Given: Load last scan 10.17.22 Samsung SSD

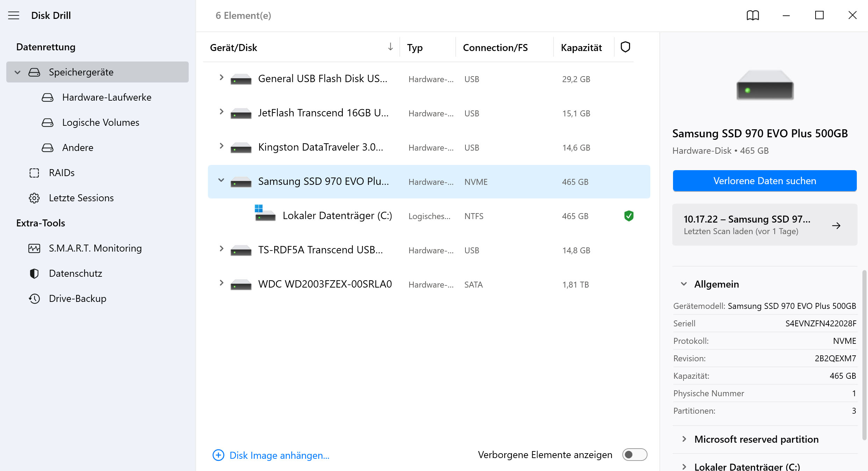Looking at the screenshot, I should [x=765, y=225].
